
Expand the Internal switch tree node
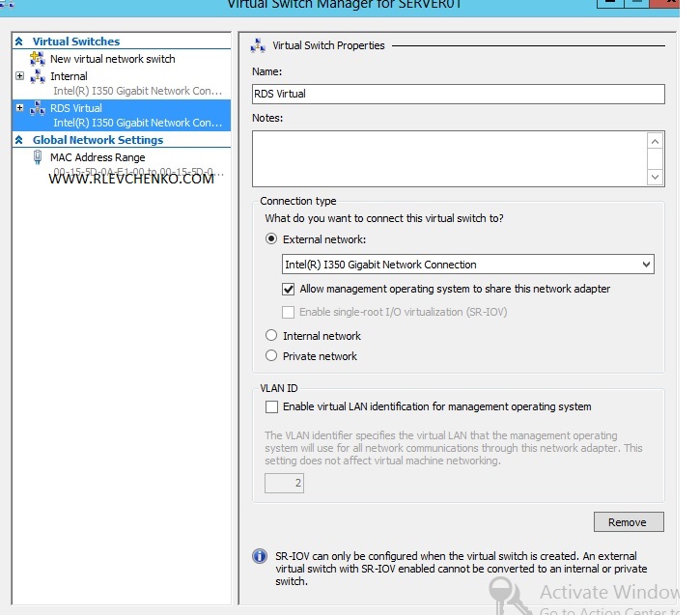[x=19, y=76]
